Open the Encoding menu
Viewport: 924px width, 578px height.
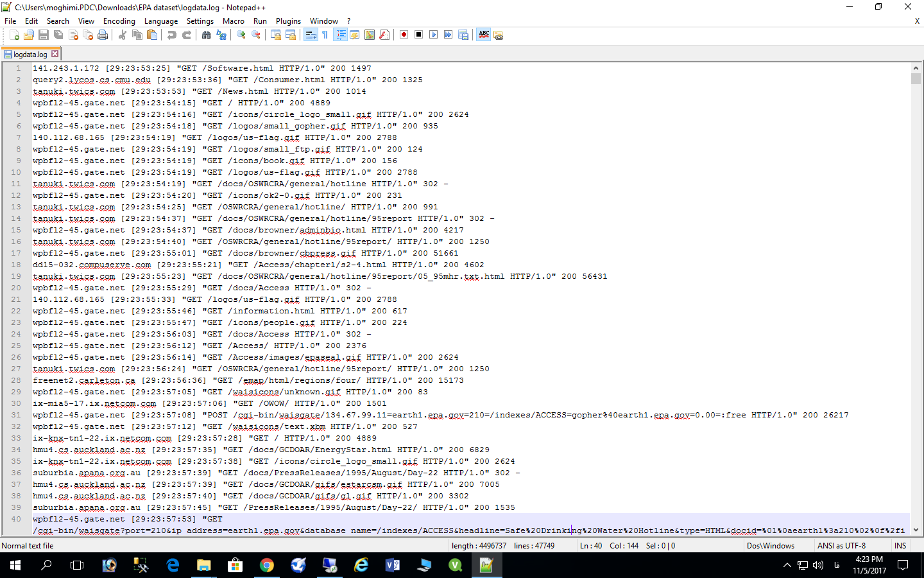[119, 21]
